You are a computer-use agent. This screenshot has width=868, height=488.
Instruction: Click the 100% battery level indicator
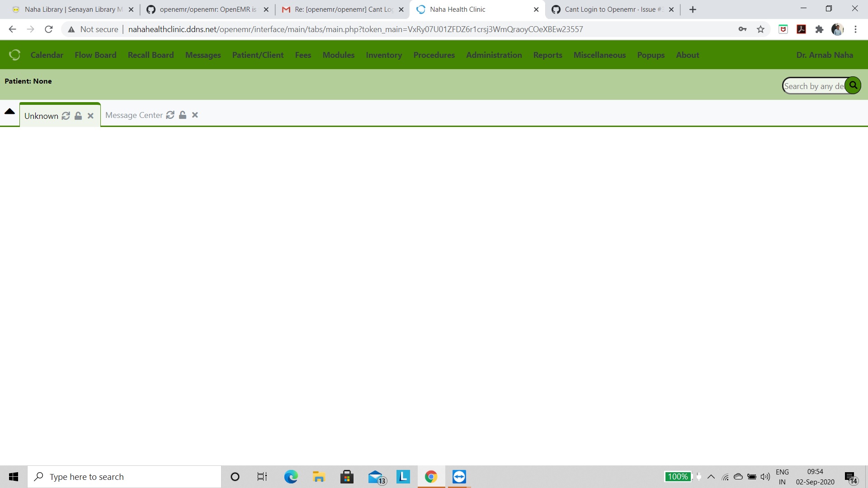pos(677,476)
